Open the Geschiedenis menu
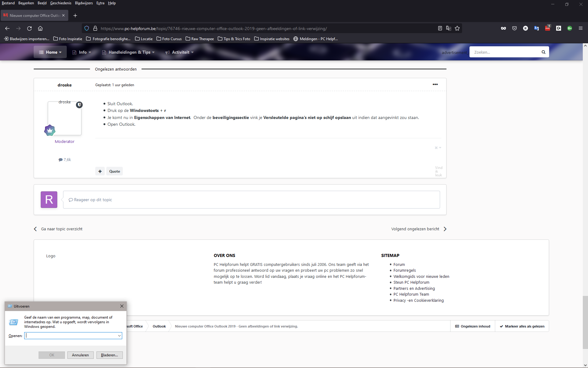Viewport: 588px width, 368px height. (61, 3)
